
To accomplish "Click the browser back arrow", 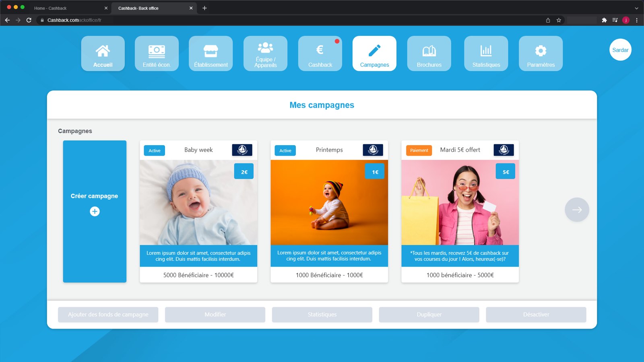I will 7,20.
